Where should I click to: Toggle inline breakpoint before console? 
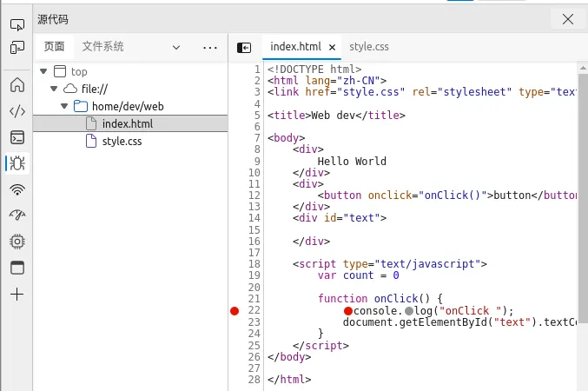348,311
